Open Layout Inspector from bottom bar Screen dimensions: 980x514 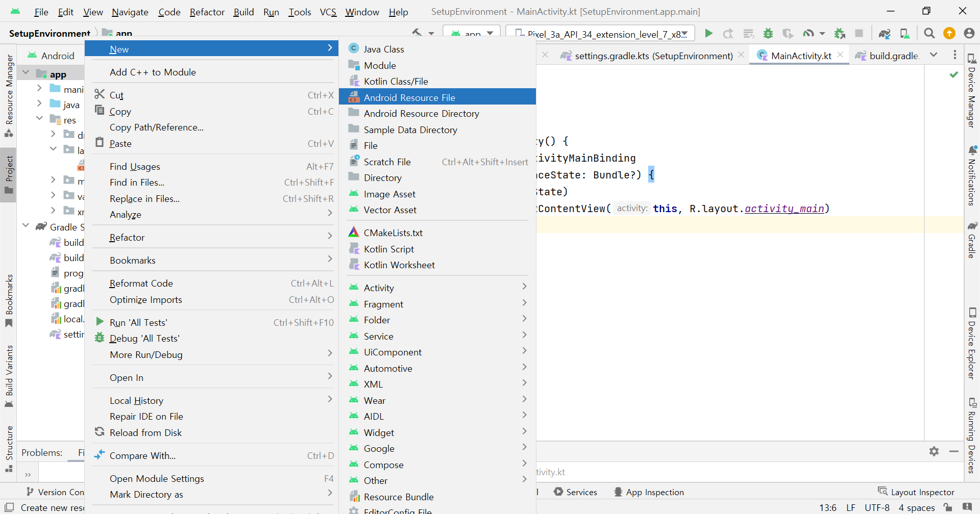tap(916, 492)
